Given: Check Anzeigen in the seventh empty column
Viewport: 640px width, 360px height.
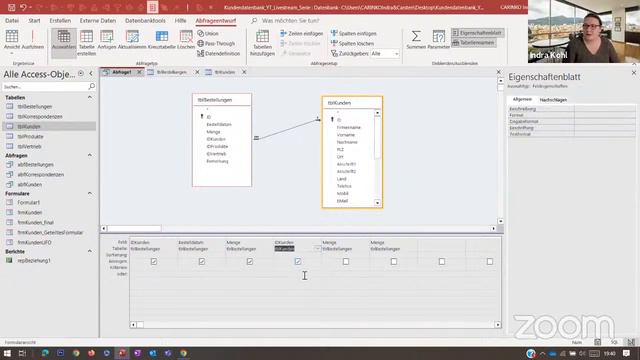Looking at the screenshot, I should [442, 261].
